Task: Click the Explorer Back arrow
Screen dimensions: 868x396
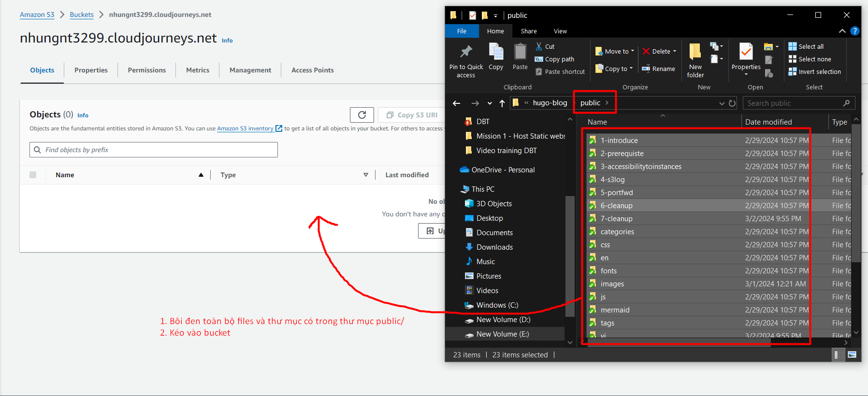Action: (456, 103)
